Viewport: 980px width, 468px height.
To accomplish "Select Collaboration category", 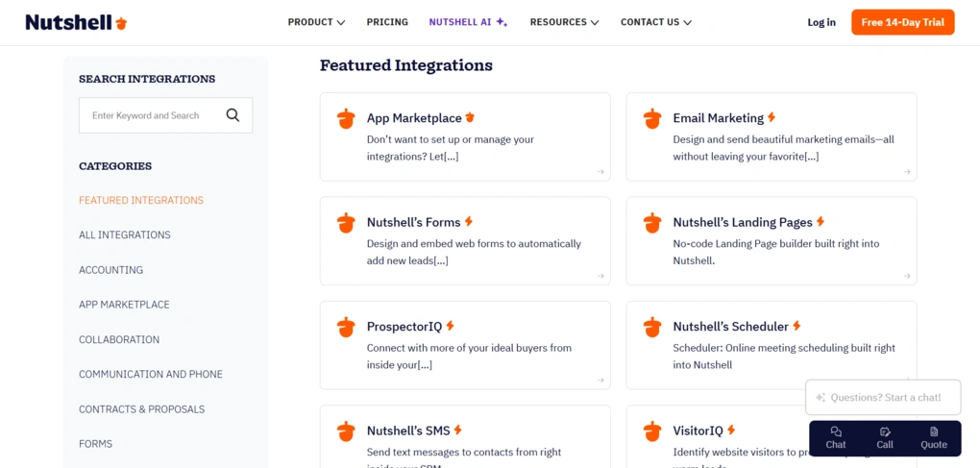I will tap(119, 340).
